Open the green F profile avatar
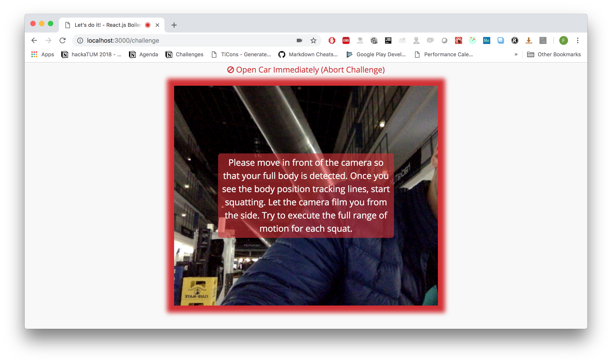612x364 pixels. [x=563, y=40]
